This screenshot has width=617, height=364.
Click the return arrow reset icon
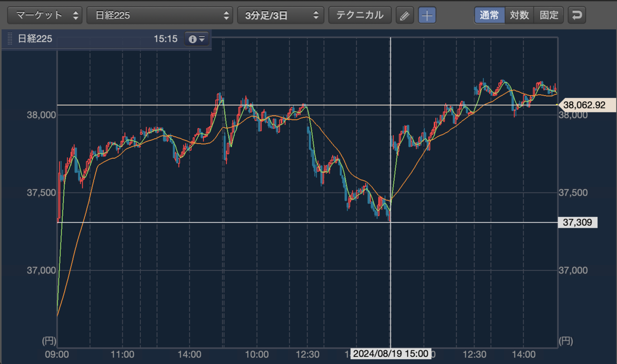click(x=577, y=15)
